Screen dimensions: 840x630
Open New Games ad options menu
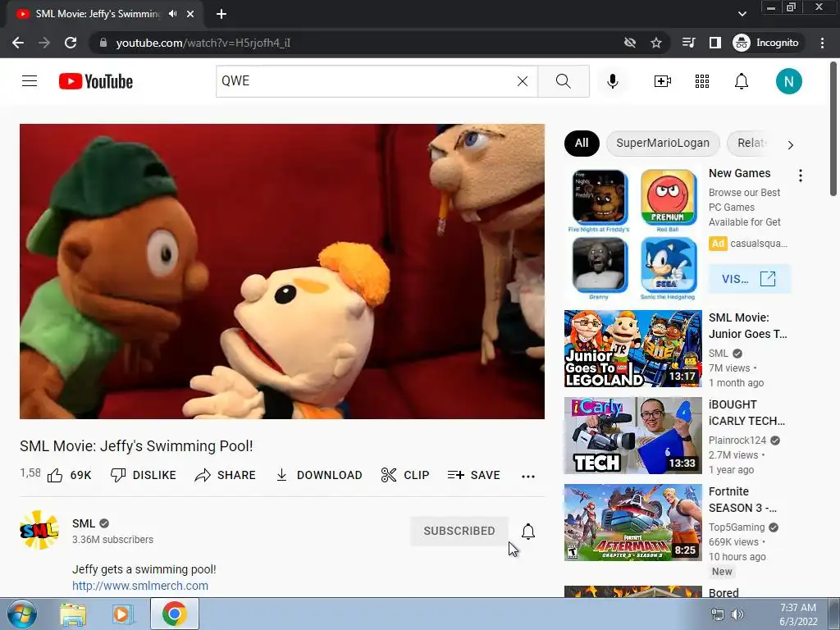click(x=801, y=176)
